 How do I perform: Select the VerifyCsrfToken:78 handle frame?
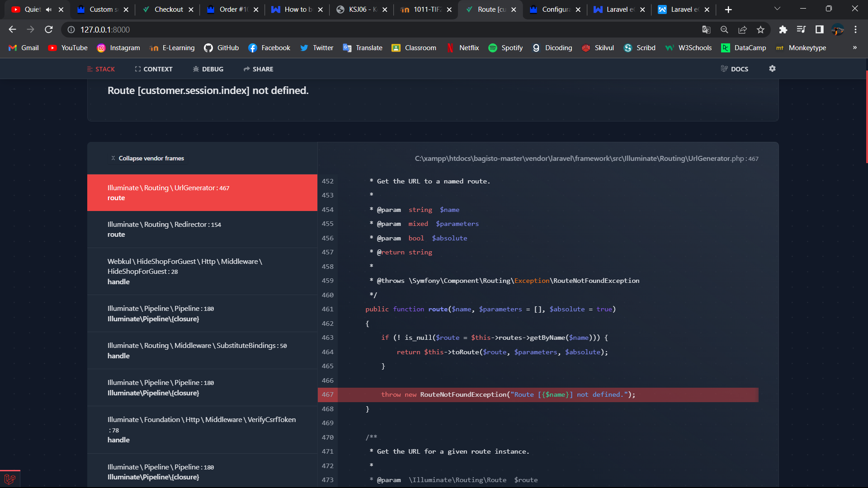[202, 430]
